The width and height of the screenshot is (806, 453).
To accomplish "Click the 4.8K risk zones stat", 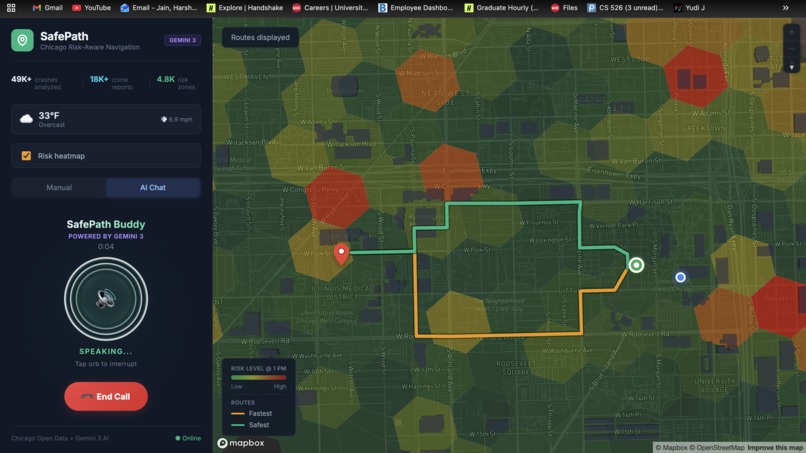I will pyautogui.click(x=176, y=83).
